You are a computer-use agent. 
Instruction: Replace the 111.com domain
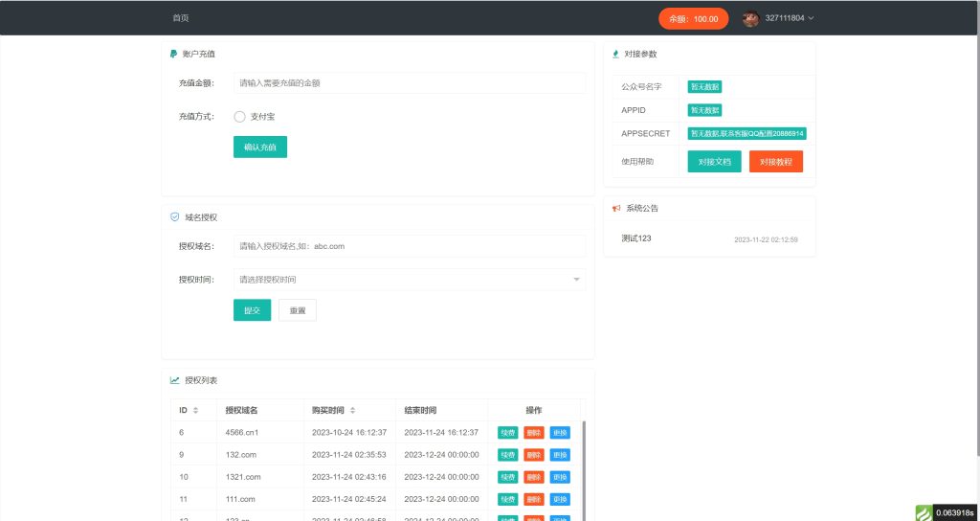pyautogui.click(x=560, y=500)
